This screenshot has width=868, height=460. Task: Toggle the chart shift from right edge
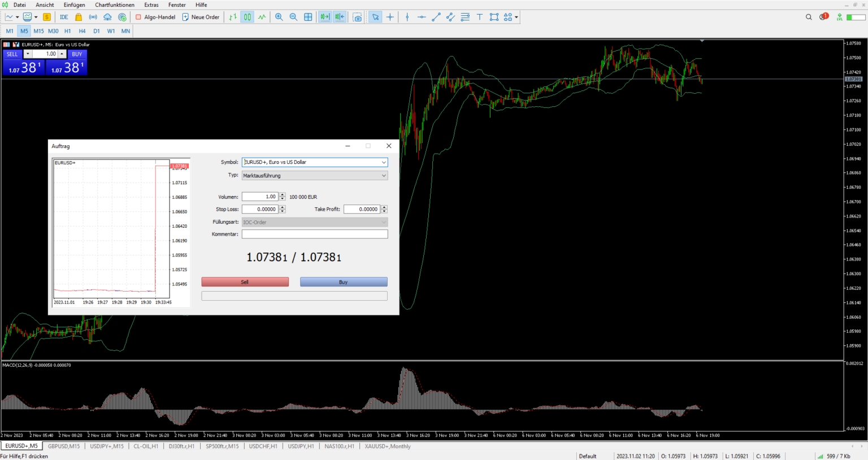point(339,17)
